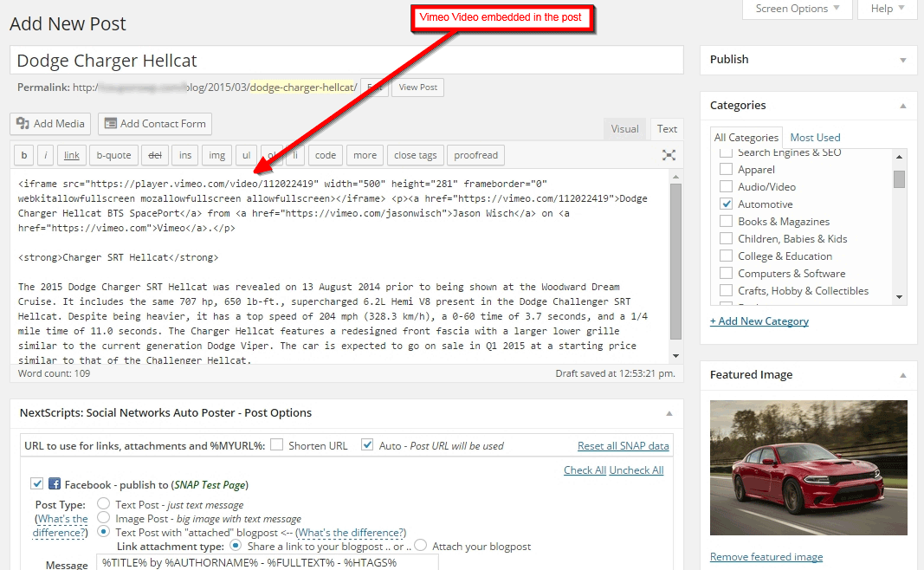Click the del quicktag button
The width and height of the screenshot is (924, 570).
(x=155, y=155)
